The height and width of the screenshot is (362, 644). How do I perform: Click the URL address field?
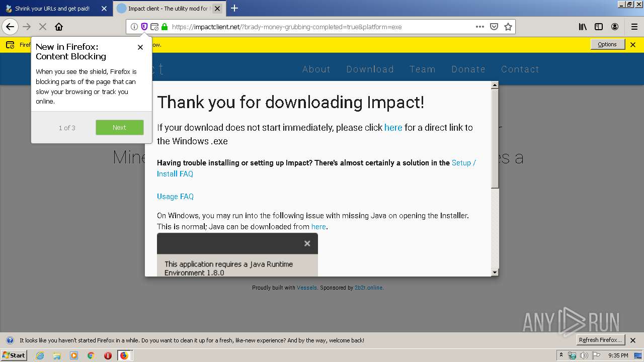pos(320,27)
